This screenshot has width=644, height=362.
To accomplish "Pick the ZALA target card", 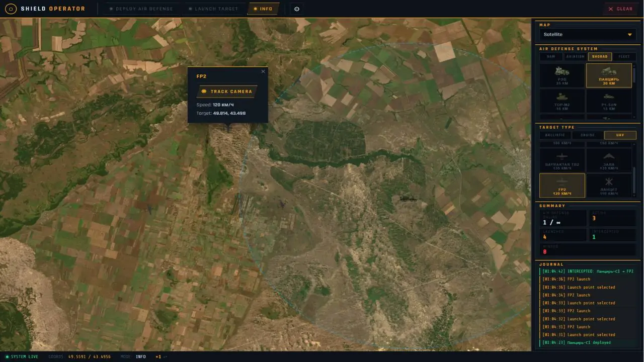I will (x=609, y=160).
